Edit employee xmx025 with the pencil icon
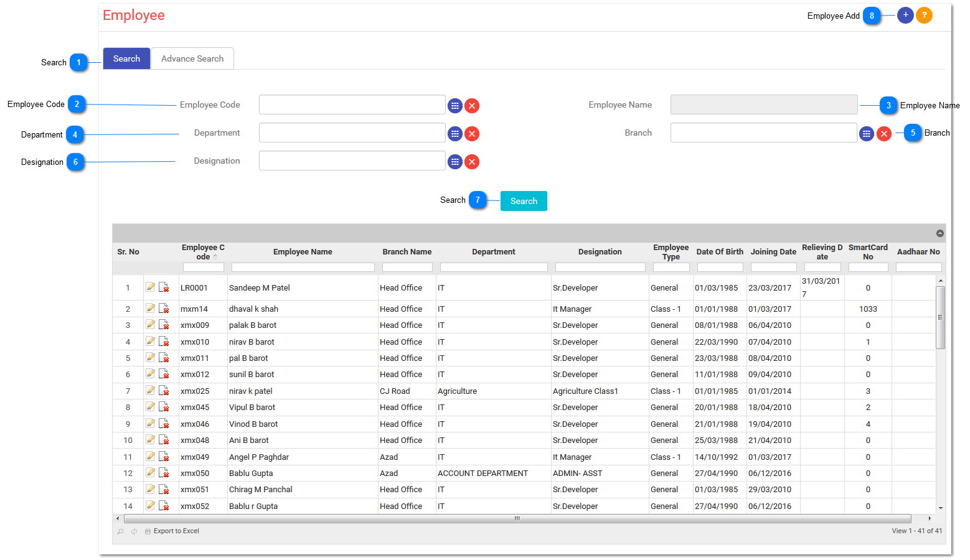970x560 pixels. [151, 390]
